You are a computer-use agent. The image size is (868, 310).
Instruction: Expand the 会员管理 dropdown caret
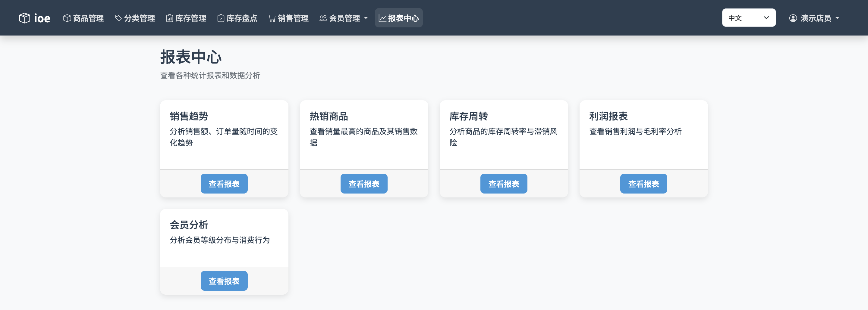pos(366,18)
